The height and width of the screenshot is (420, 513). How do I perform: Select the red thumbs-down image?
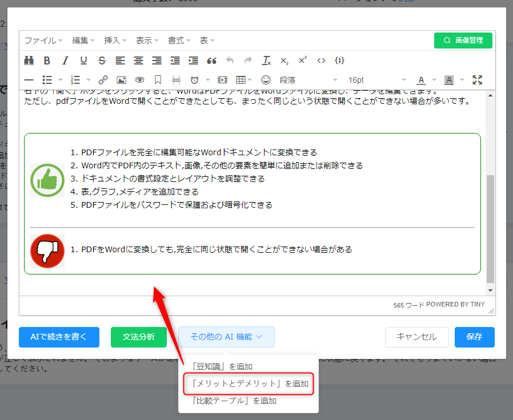tap(47, 251)
